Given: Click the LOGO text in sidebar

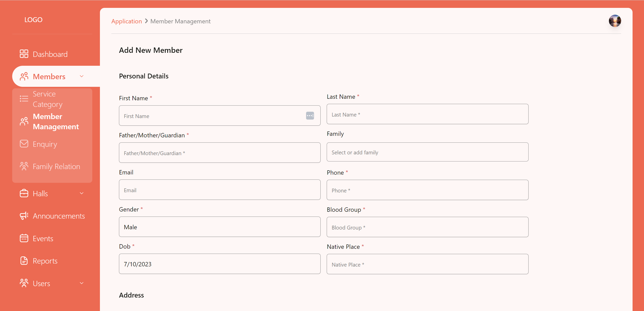Looking at the screenshot, I should 33,20.
